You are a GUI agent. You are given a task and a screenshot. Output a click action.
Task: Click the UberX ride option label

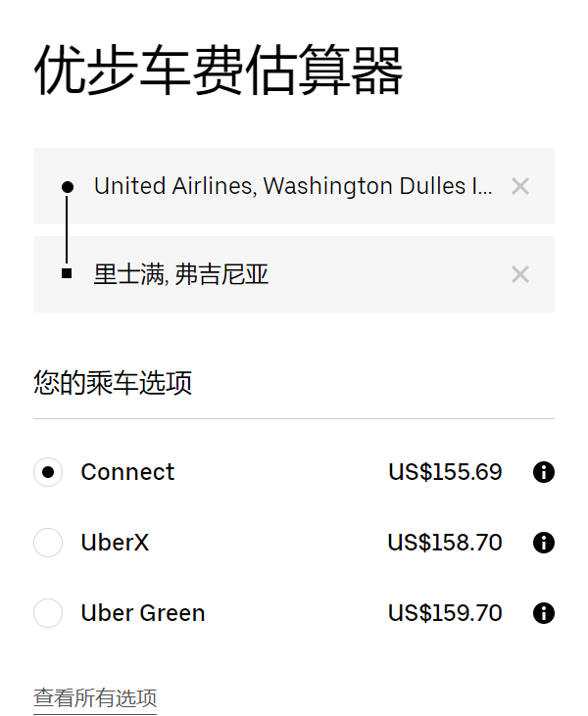tap(115, 543)
